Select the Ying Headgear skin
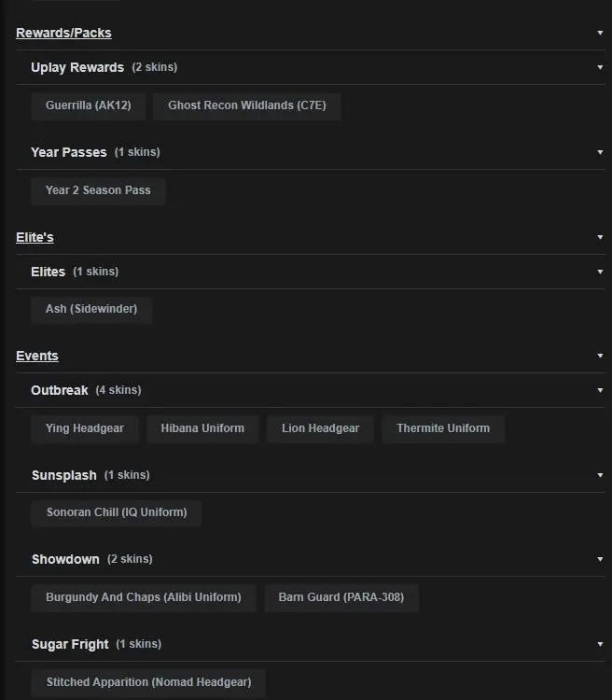612x700 pixels. 85,428
